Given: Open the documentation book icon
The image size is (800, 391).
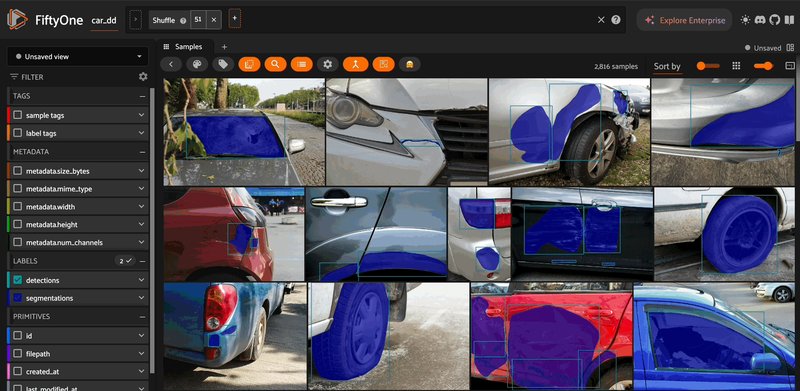Looking at the screenshot, I should click(x=789, y=20).
